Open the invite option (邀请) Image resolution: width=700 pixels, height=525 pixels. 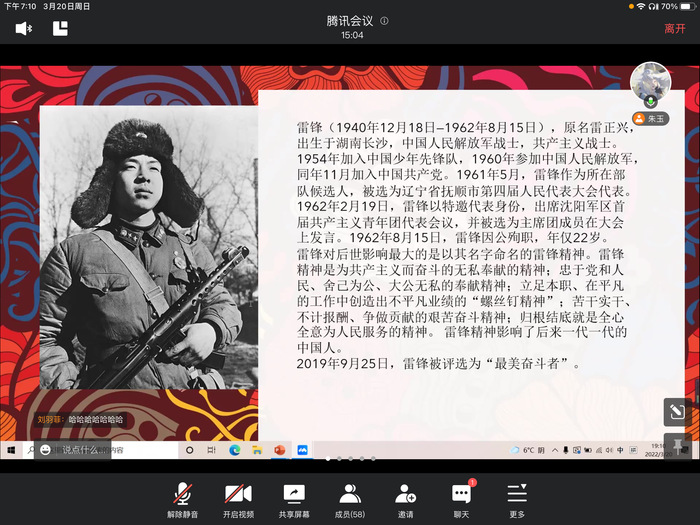[x=405, y=497]
